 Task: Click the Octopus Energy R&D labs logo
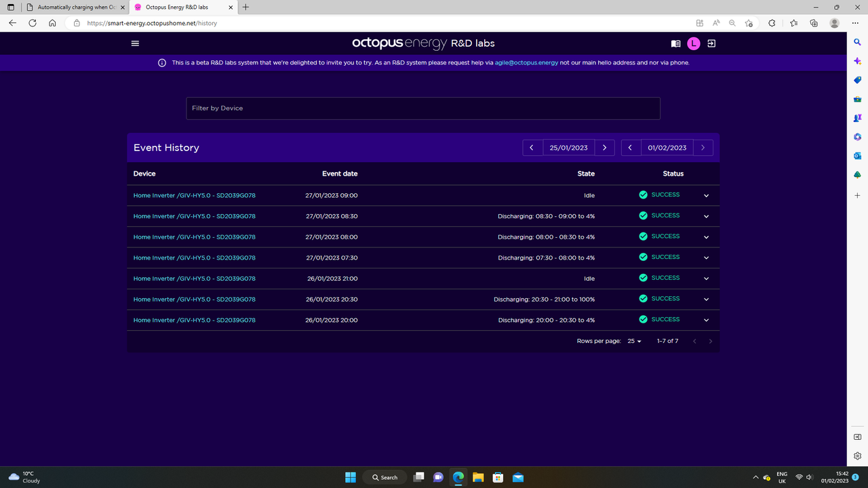click(x=423, y=43)
